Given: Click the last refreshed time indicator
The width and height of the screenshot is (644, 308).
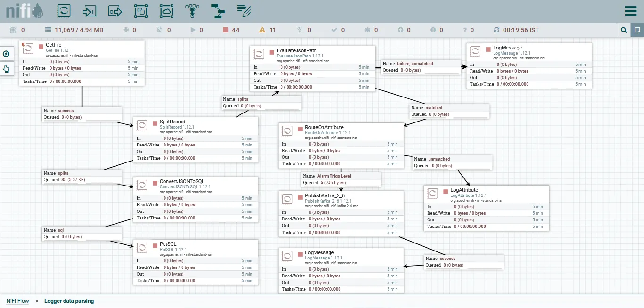Looking at the screenshot, I should tap(516, 30).
